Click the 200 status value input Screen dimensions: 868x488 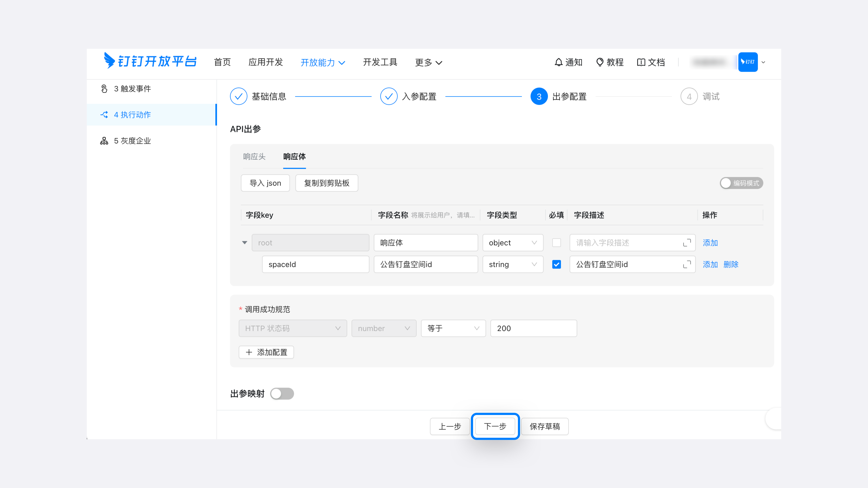click(533, 328)
